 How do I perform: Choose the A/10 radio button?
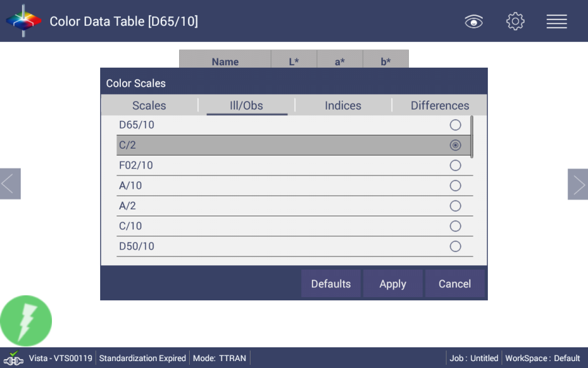[455, 186]
